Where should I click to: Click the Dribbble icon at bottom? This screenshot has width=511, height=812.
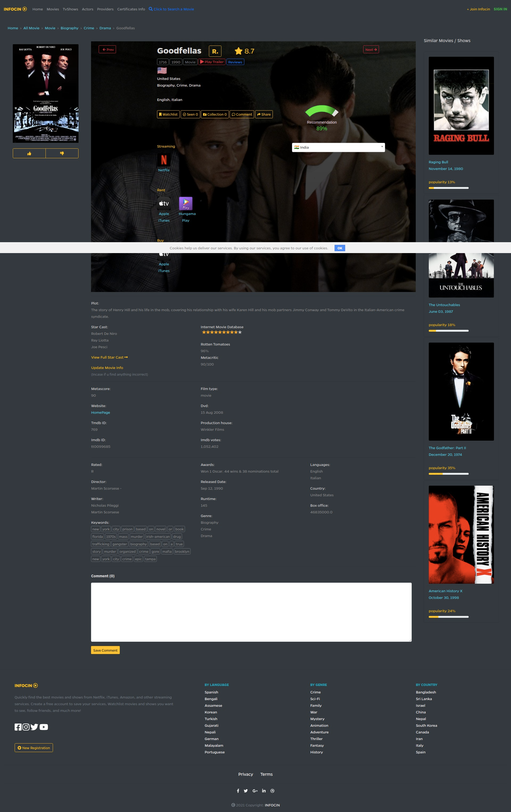point(273,791)
